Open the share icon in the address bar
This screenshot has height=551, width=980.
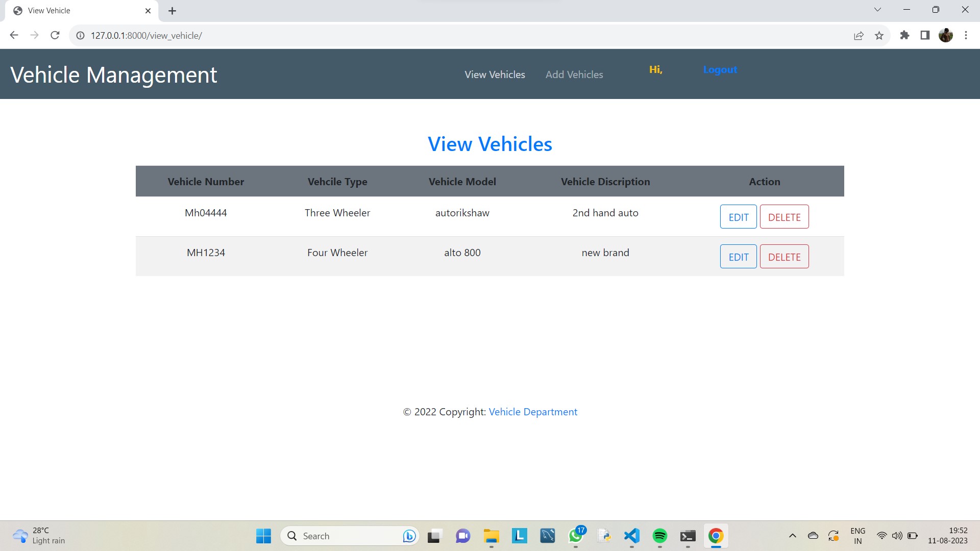[859, 35]
